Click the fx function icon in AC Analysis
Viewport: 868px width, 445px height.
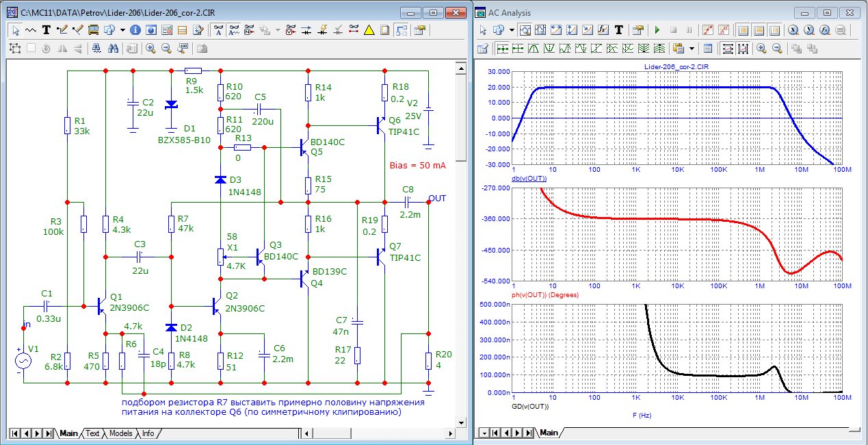[603, 29]
